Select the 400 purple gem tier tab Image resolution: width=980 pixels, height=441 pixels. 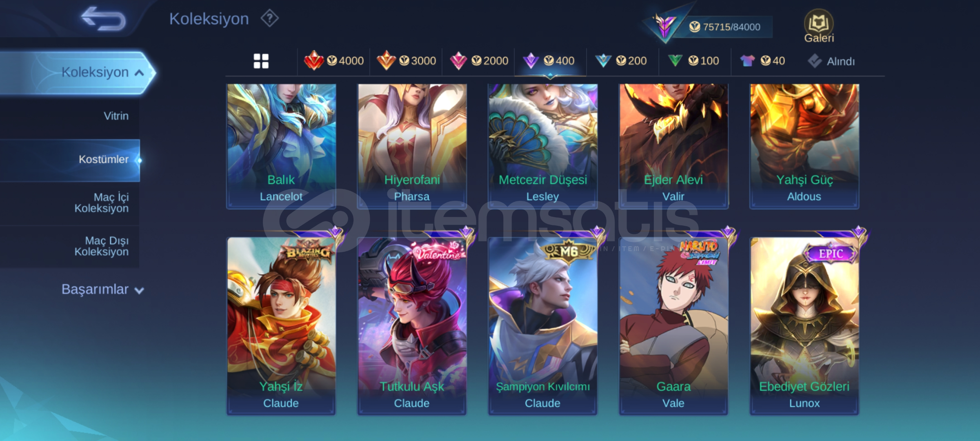pyautogui.click(x=550, y=61)
